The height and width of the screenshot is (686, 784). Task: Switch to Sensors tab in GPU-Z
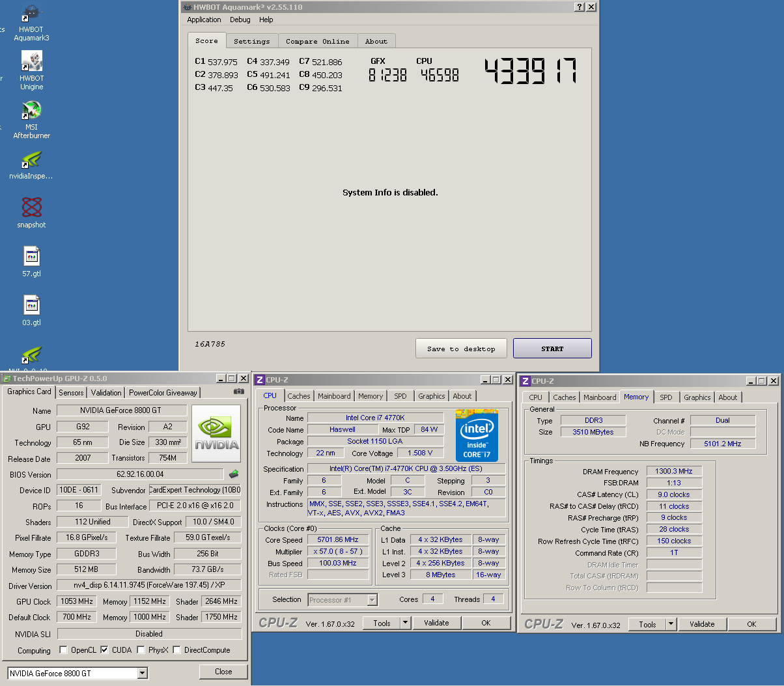[x=71, y=393]
